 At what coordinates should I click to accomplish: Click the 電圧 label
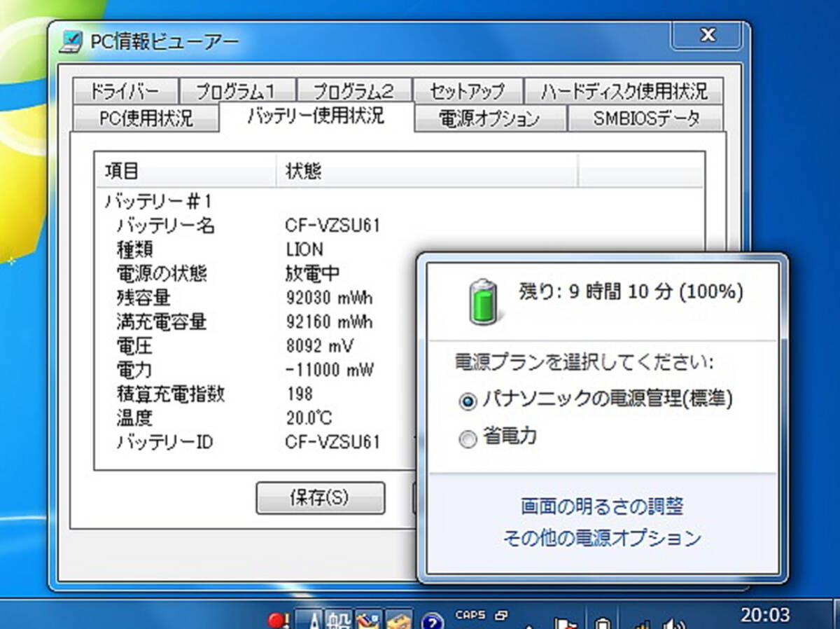pos(134,345)
